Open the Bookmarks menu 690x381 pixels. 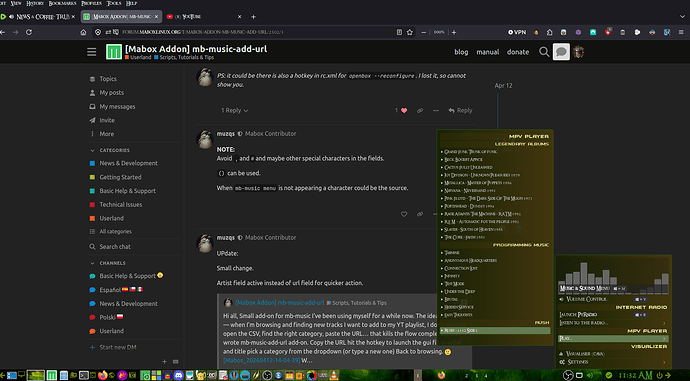[x=62, y=3]
